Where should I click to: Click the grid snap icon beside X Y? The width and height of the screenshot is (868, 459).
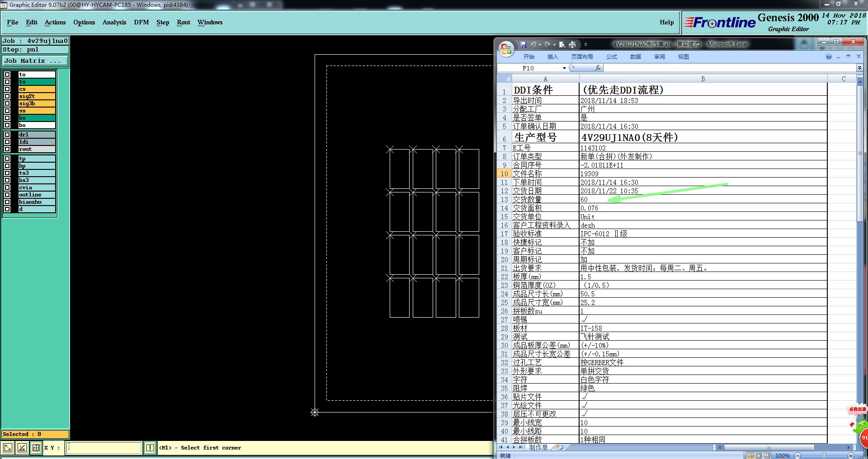(x=36, y=448)
